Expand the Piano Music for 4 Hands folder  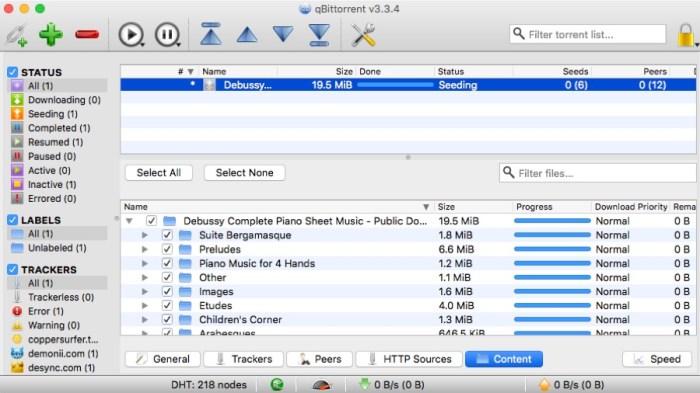point(145,263)
